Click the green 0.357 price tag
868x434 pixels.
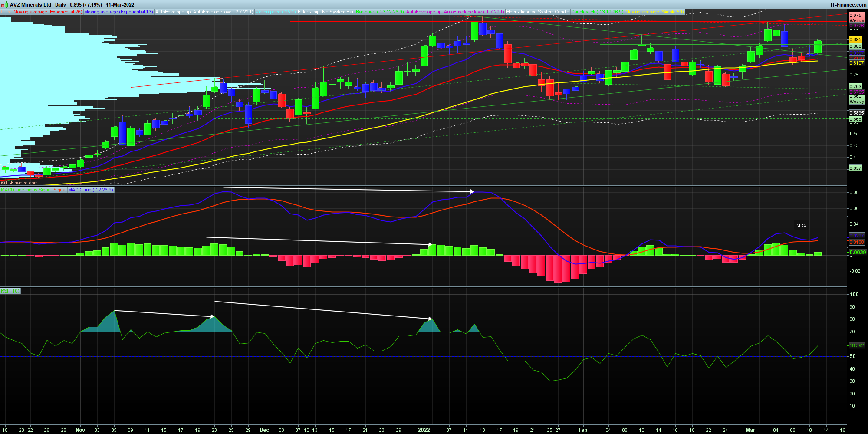pos(855,168)
